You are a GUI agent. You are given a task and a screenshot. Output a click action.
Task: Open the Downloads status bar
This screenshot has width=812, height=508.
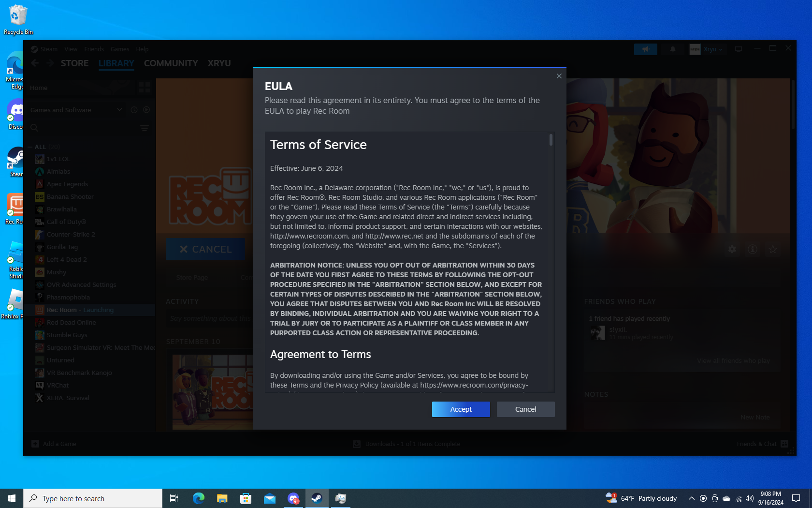pos(406,444)
